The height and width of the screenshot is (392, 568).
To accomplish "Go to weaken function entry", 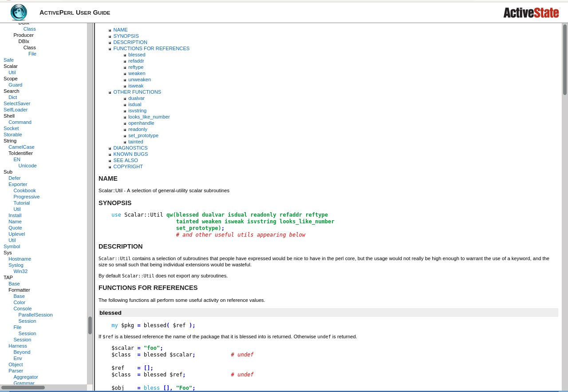I will tap(137, 73).
